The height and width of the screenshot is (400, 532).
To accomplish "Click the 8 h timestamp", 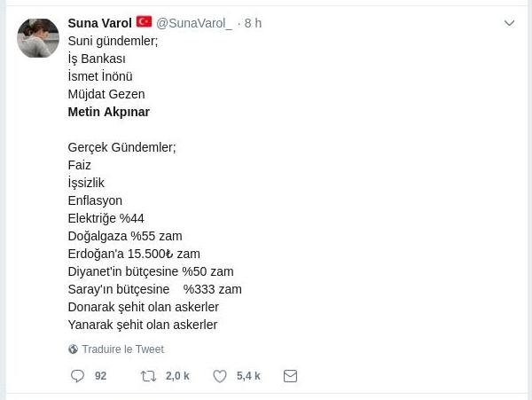I will pos(253,23).
